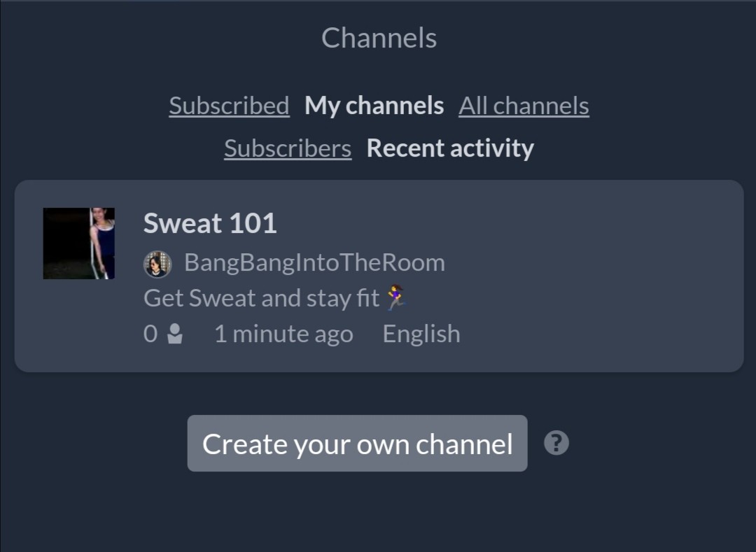This screenshot has height=552, width=756.
Task: Open the help question mark icon
Action: point(556,443)
